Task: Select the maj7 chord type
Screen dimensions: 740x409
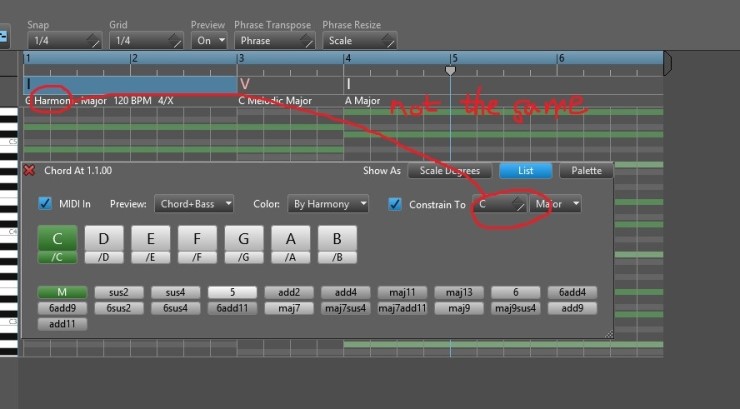Action: (289, 308)
